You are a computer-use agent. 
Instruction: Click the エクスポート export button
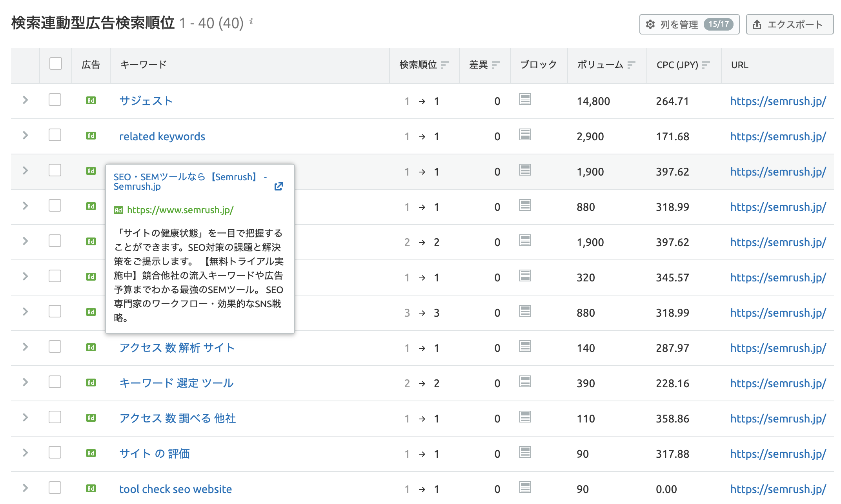point(789,24)
